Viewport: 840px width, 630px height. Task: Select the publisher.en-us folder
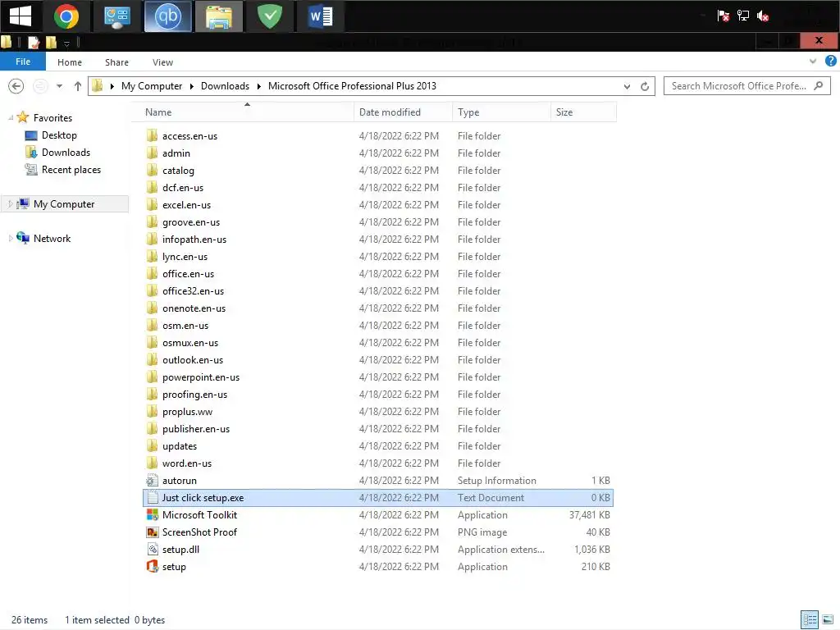point(196,428)
